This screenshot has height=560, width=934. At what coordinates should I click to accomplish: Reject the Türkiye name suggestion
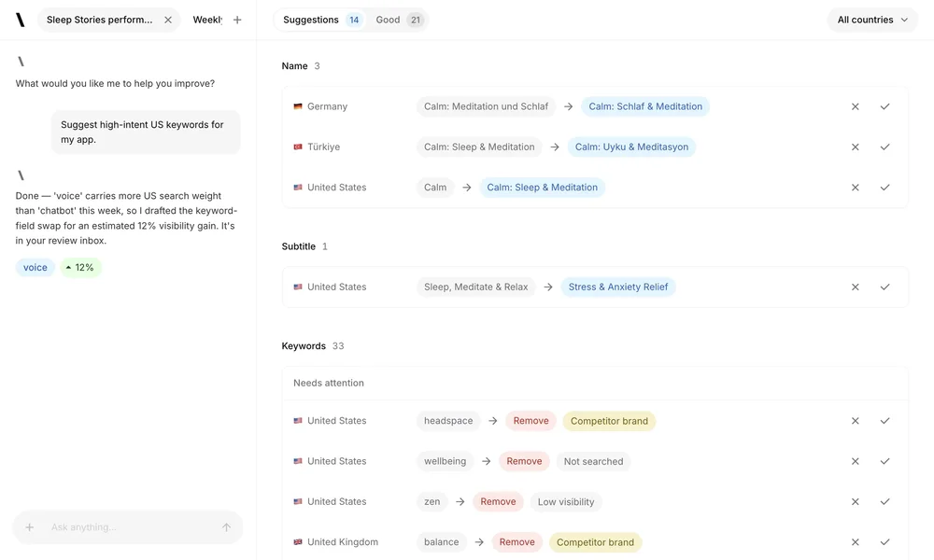point(855,147)
